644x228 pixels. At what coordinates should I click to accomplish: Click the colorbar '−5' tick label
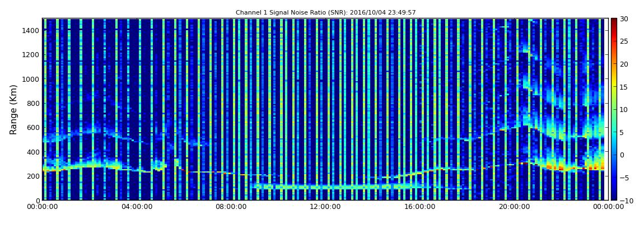point(624,178)
